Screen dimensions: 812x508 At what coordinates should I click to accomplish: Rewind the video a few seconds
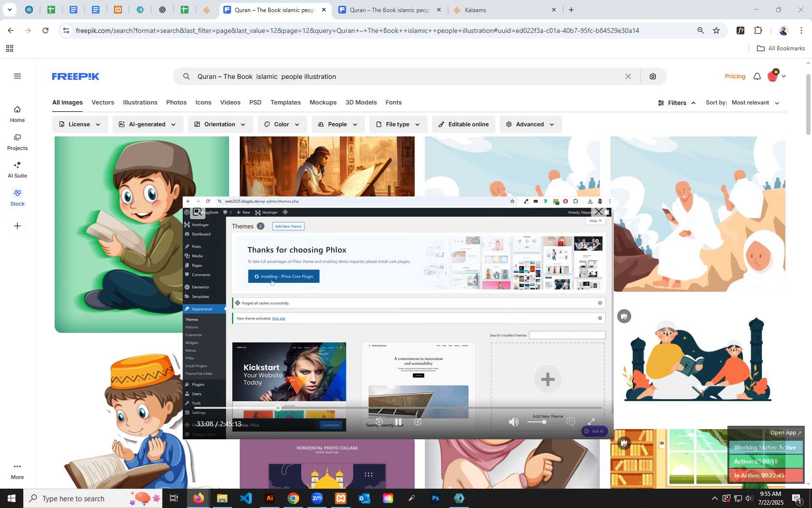(379, 422)
